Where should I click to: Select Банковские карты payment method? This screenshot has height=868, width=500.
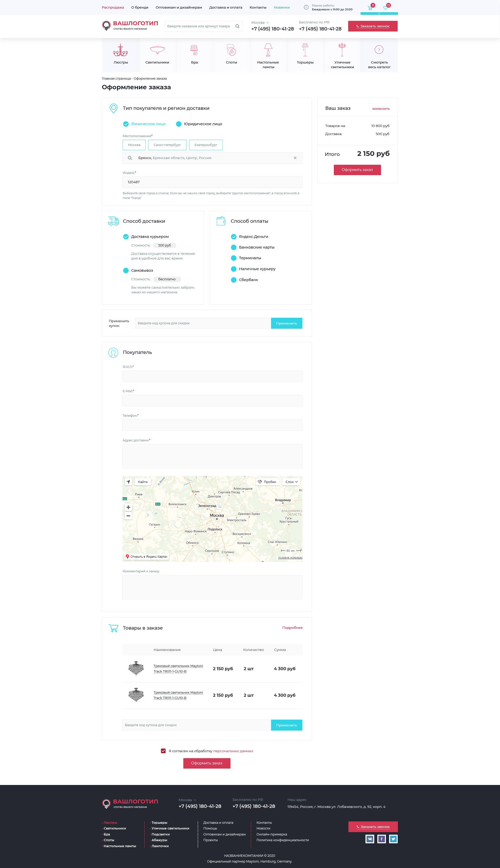(x=234, y=248)
